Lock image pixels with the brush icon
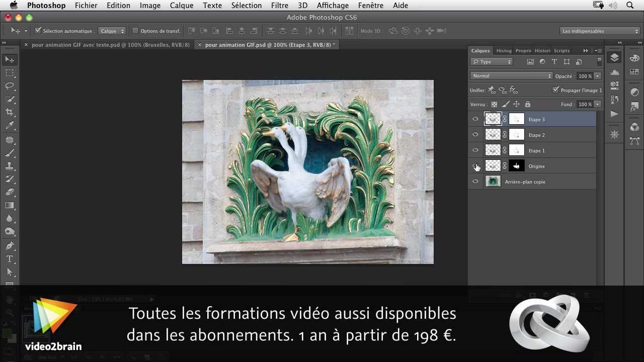Screen dimensions: 644x362 pyautogui.click(x=506, y=104)
